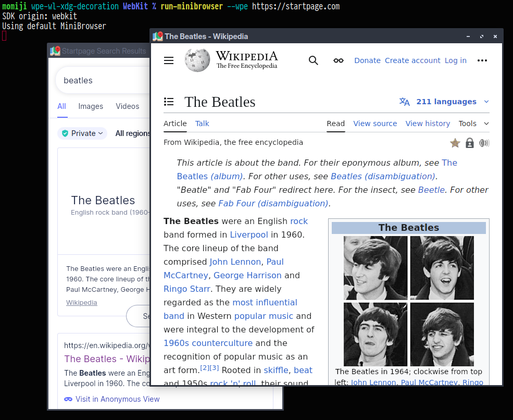Screen dimensions: 513x420
Task: Open the George Harrison link in the article text
Action: tap(247, 275)
